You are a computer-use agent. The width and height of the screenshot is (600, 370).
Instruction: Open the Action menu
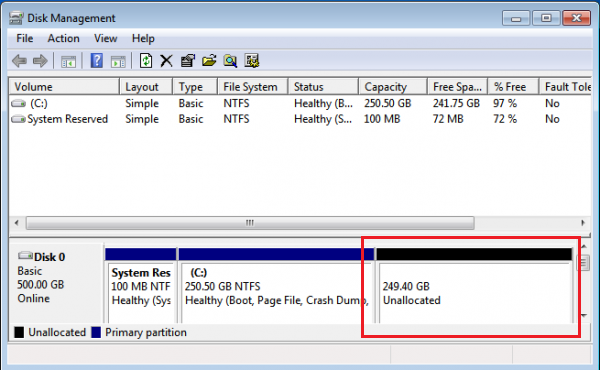(64, 38)
